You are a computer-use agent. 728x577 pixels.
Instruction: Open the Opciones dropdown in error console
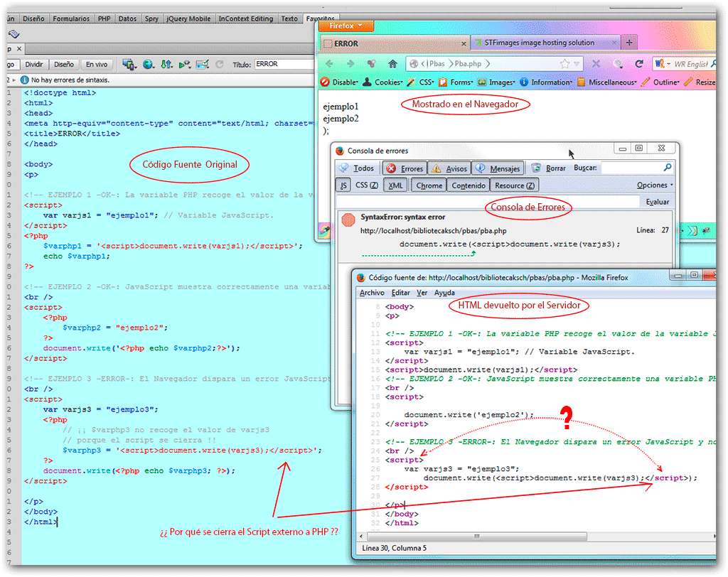click(x=655, y=185)
